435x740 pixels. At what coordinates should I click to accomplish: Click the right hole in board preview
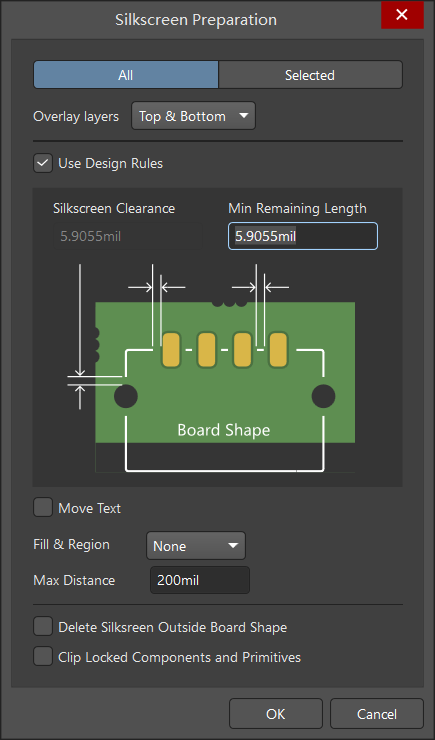point(324,396)
